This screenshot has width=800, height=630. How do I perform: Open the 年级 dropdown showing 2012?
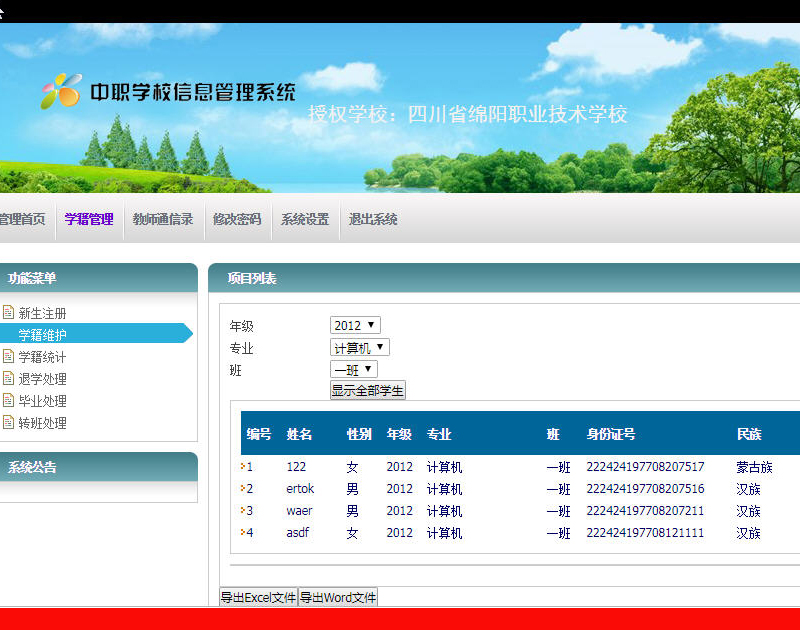coord(355,326)
